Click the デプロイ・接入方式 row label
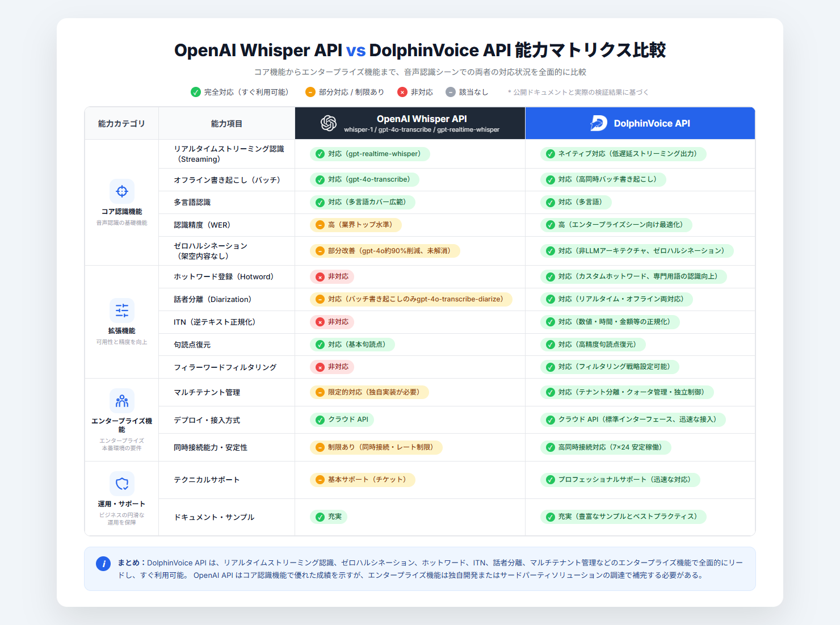 [207, 420]
